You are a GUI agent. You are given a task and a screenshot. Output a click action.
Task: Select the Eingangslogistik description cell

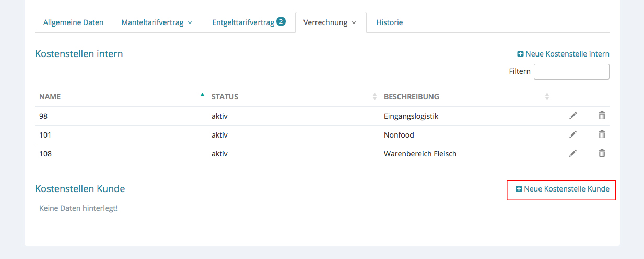(411, 116)
